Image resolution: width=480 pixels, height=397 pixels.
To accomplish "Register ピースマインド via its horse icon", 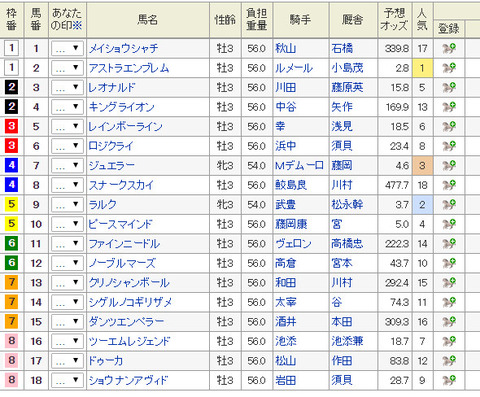I will point(449,224).
